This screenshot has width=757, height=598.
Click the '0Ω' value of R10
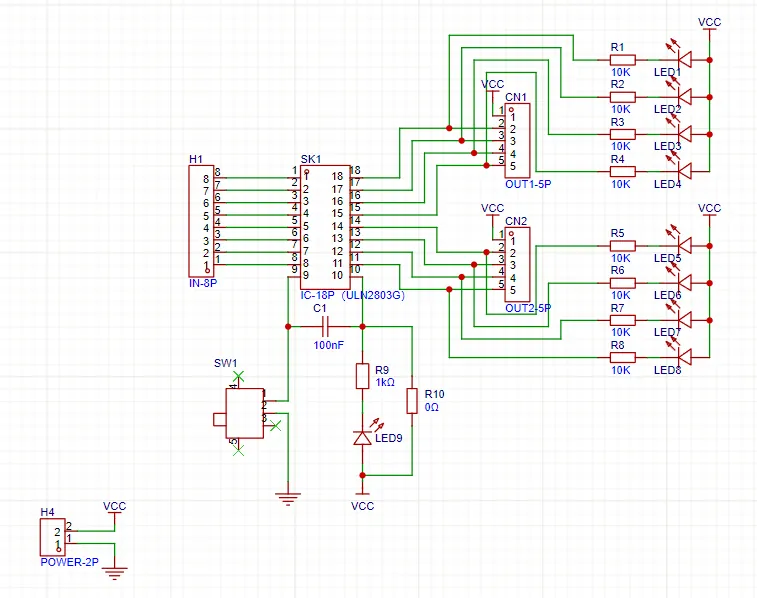coord(432,407)
